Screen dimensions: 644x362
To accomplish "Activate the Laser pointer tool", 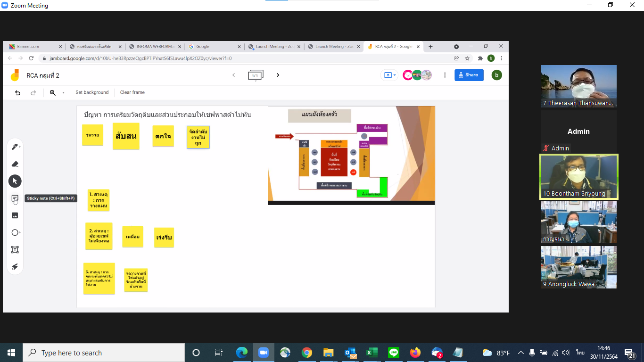I will point(15,267).
